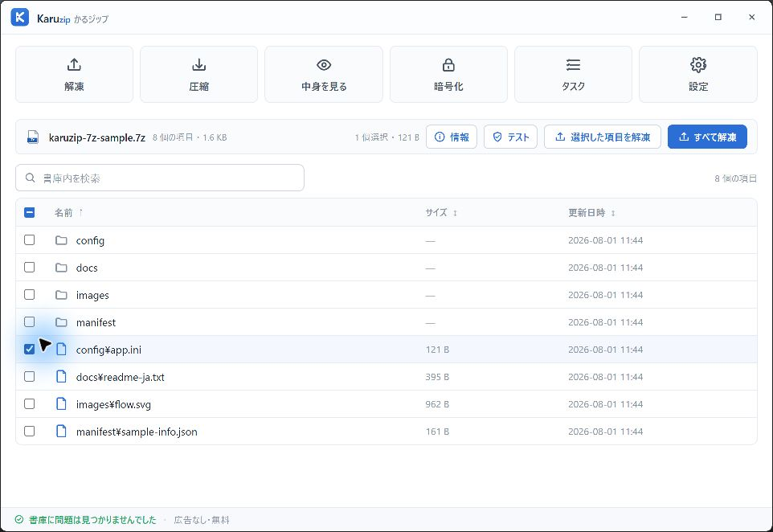Sort by 名前 column header

[68, 212]
